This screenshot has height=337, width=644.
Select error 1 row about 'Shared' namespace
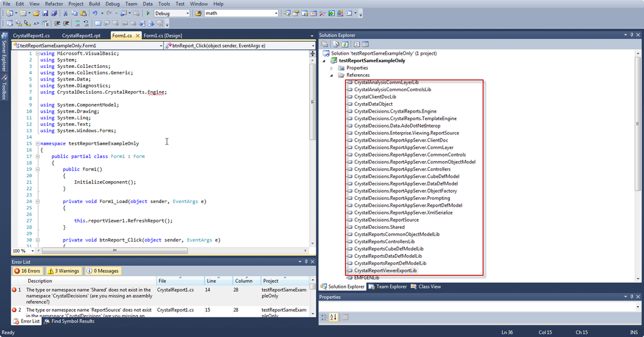(160, 296)
